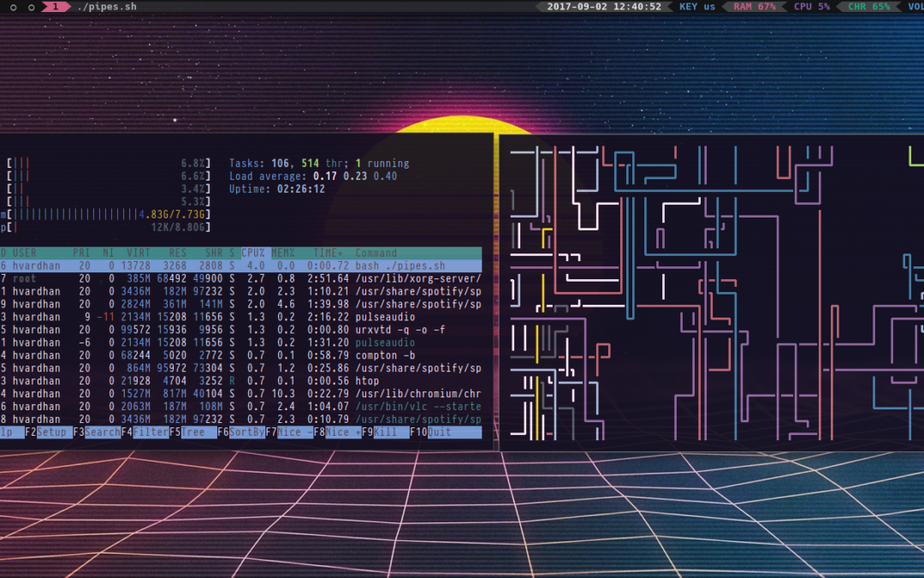Click the F3 Search button

click(98, 432)
